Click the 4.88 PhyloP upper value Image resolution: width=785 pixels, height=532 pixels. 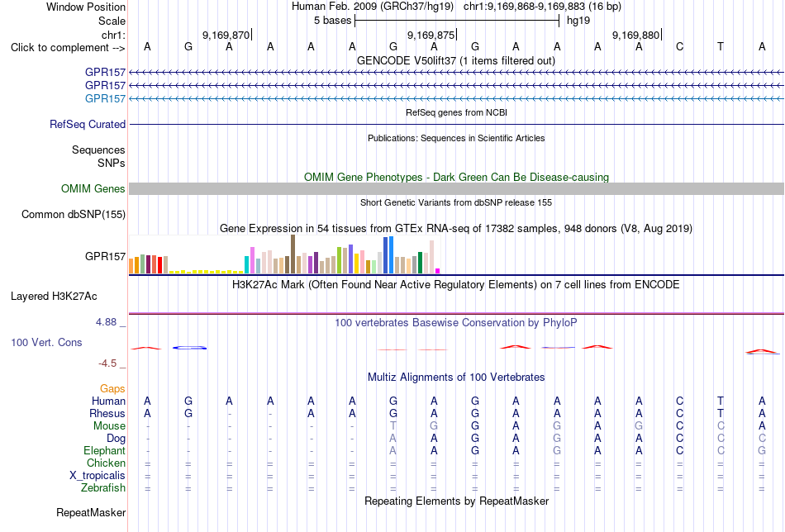pos(106,322)
